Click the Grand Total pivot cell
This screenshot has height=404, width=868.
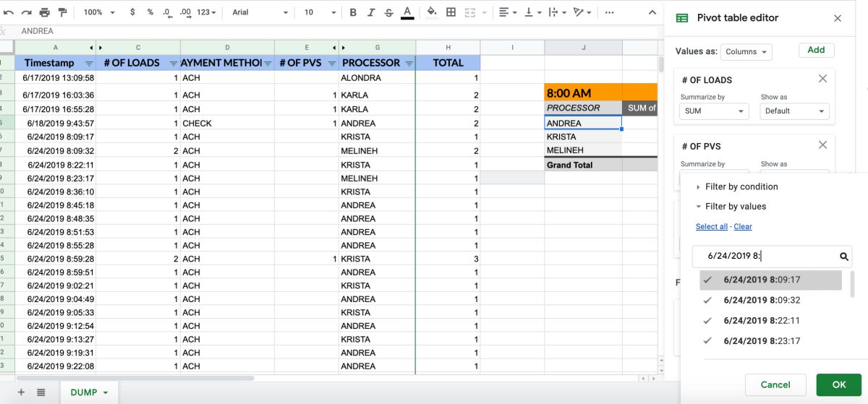(x=583, y=165)
